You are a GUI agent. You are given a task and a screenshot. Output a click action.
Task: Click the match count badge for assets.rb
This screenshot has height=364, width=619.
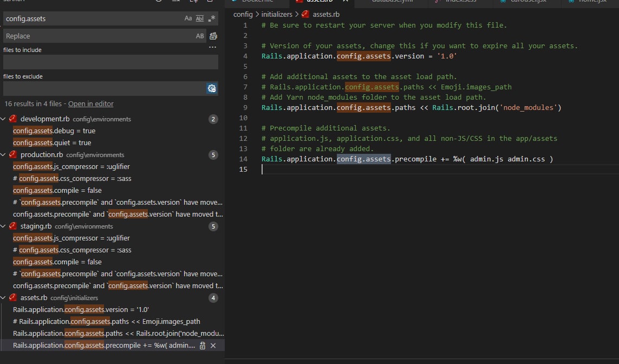tap(213, 298)
